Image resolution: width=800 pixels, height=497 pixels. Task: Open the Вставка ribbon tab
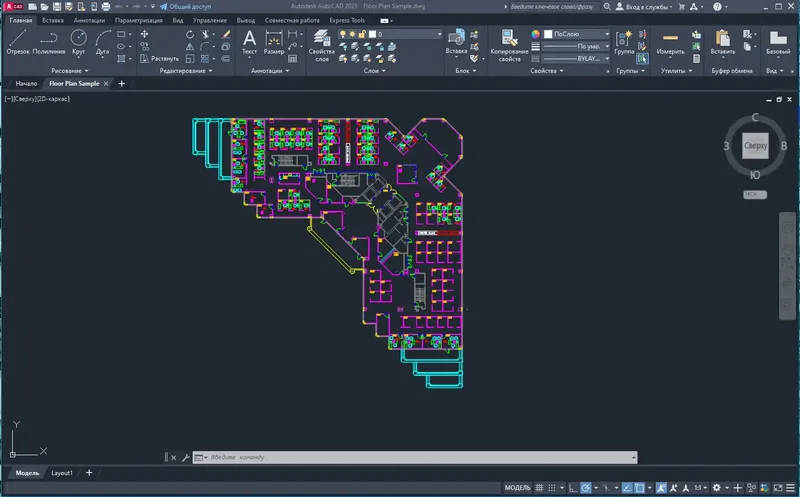point(53,20)
